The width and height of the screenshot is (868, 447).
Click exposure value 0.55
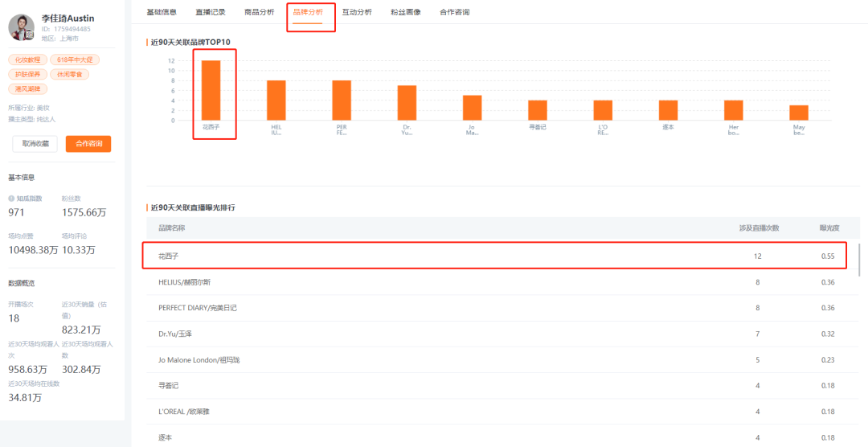828,256
